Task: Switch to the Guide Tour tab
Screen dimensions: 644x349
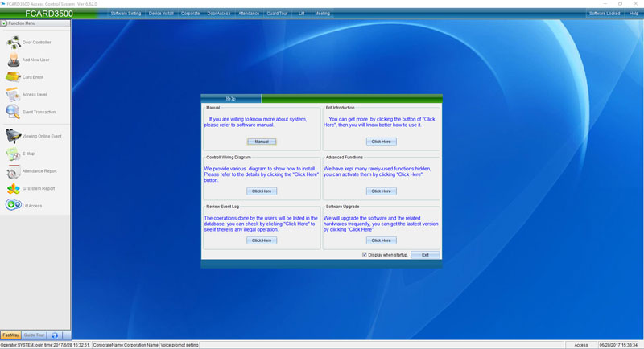Action: (x=34, y=335)
